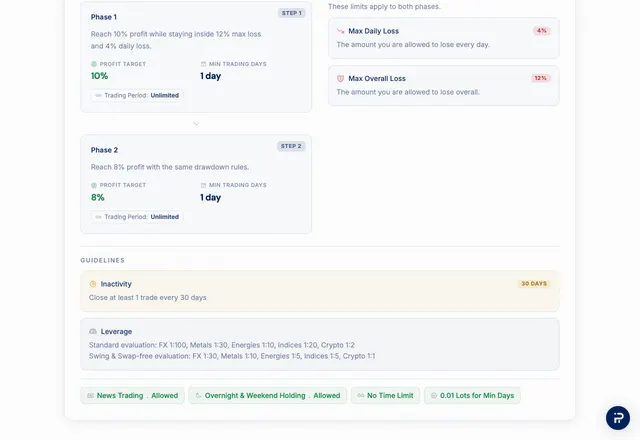Click the Swing & Swap-free evaluation leverage line

pos(232,356)
